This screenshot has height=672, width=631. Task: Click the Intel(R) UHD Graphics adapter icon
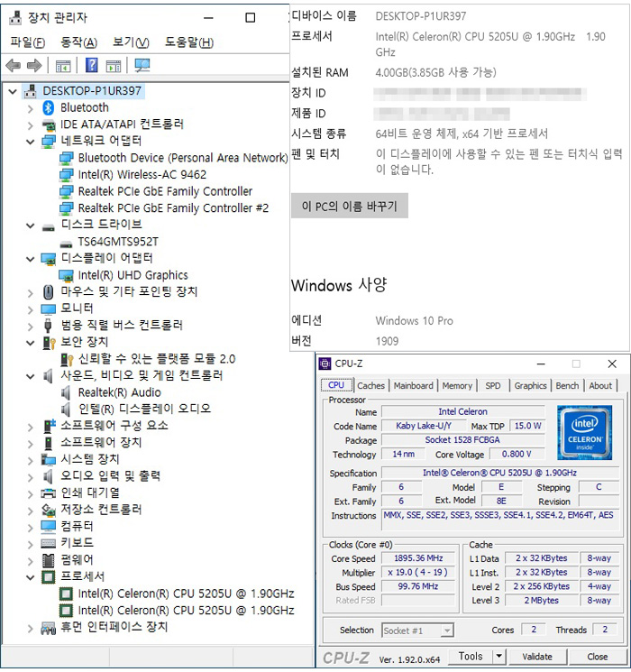66,275
